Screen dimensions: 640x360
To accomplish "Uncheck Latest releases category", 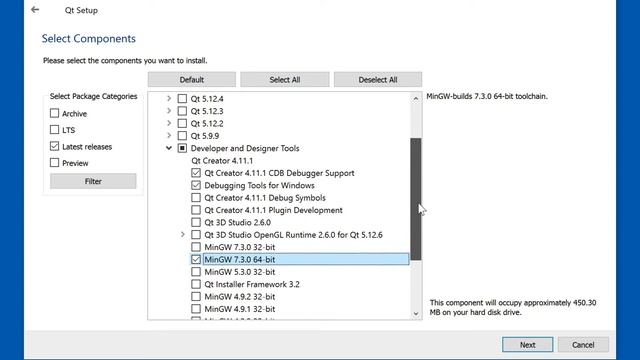I will tap(54, 146).
